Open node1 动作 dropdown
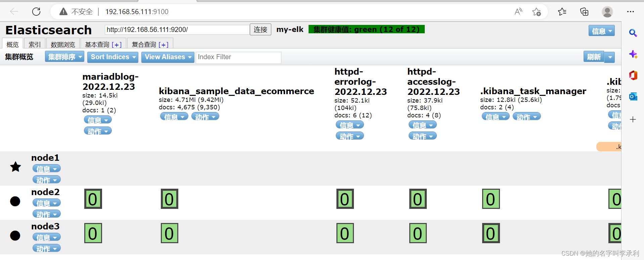Image resolution: width=644 pixels, height=260 pixels. pos(47,180)
